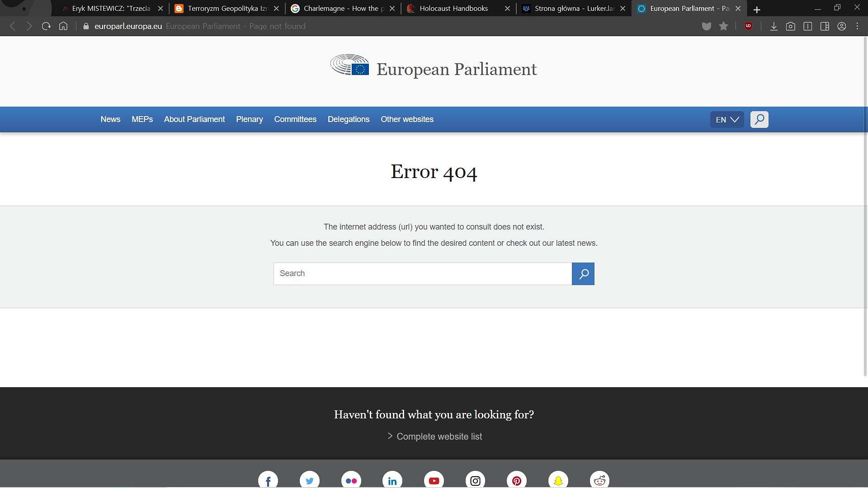Switch to Strona główna Lurker tab
Screen dimensions: 868x488
click(x=574, y=8)
